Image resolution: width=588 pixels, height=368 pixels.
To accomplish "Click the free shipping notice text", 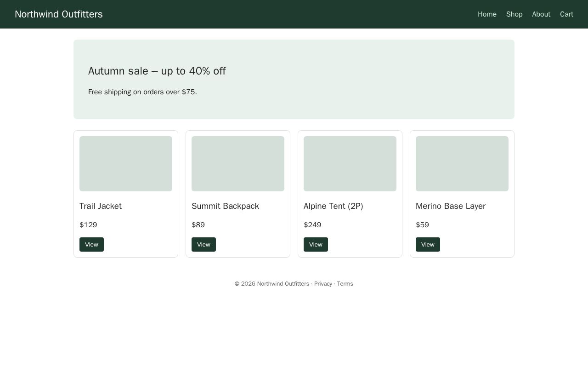I will pos(142,92).
